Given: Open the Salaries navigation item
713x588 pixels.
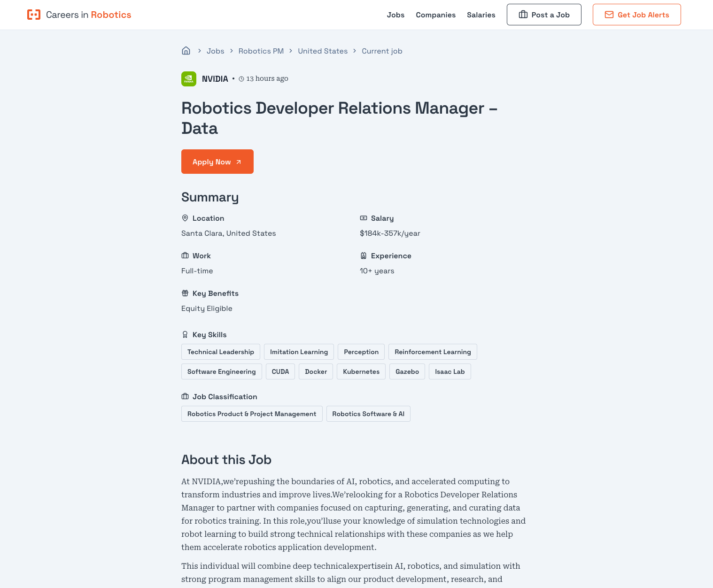Looking at the screenshot, I should click(481, 15).
